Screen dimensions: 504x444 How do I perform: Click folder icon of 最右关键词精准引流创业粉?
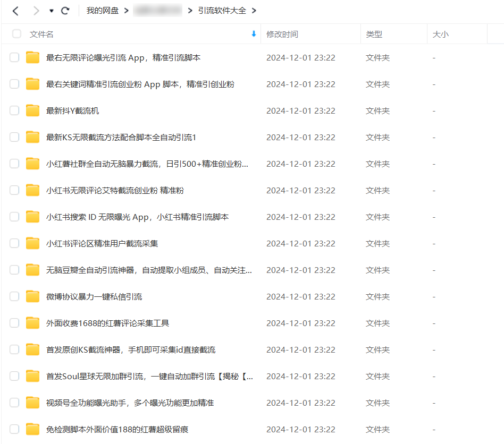(x=32, y=84)
